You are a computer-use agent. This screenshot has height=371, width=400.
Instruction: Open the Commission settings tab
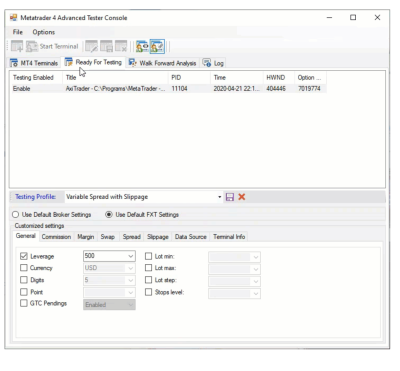[56, 237]
